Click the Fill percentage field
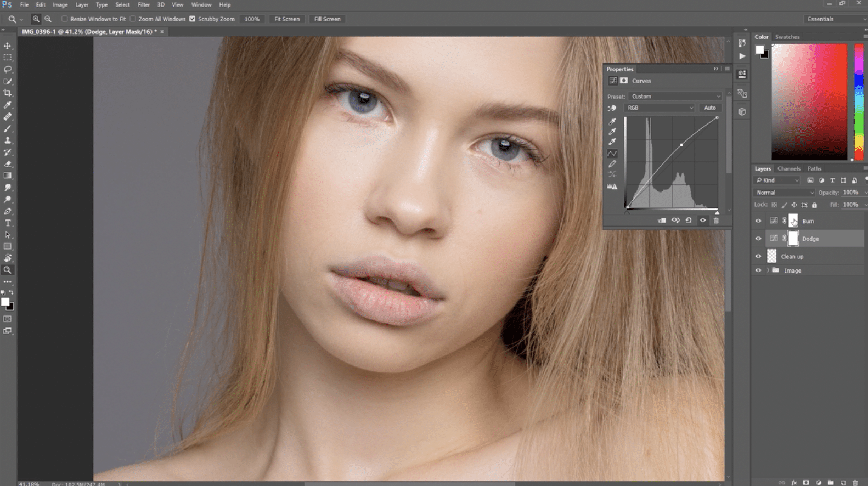868x486 pixels. click(850, 205)
